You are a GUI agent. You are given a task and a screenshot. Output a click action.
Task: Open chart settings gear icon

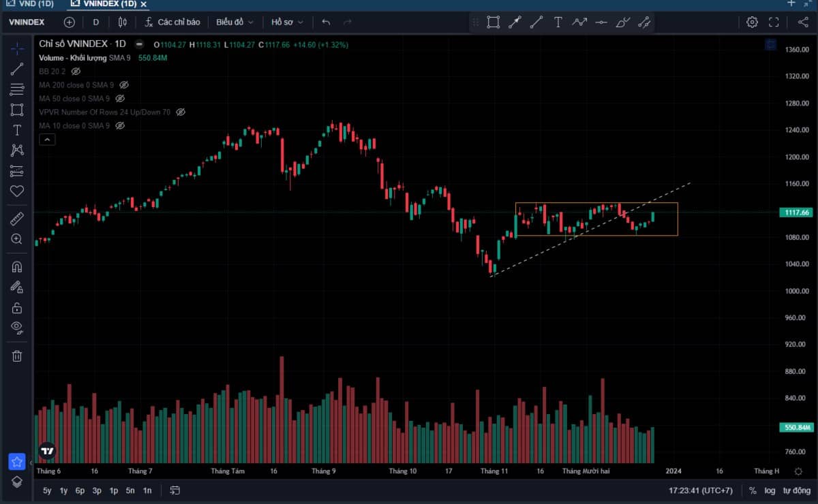(x=752, y=22)
